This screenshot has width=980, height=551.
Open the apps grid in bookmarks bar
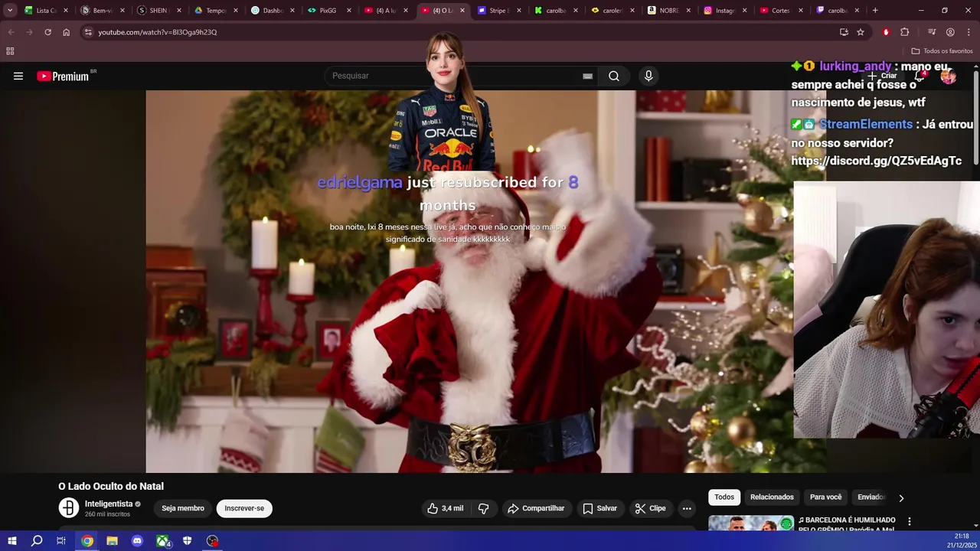(x=10, y=51)
